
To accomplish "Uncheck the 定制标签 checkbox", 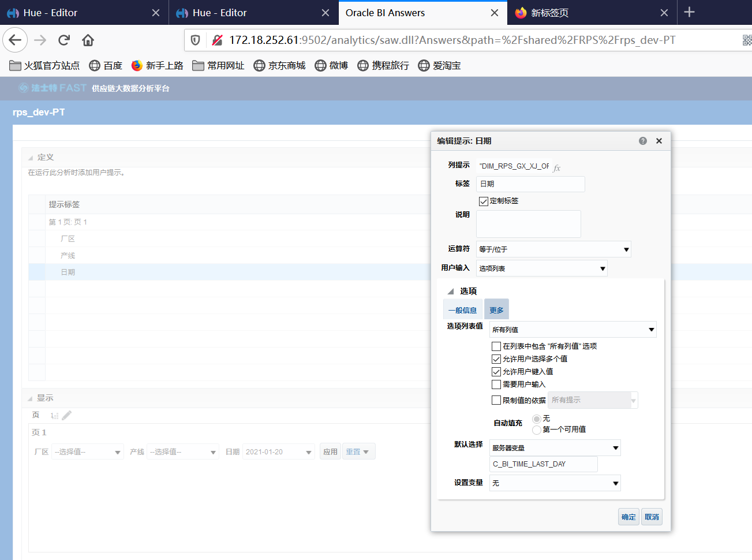I will (484, 201).
